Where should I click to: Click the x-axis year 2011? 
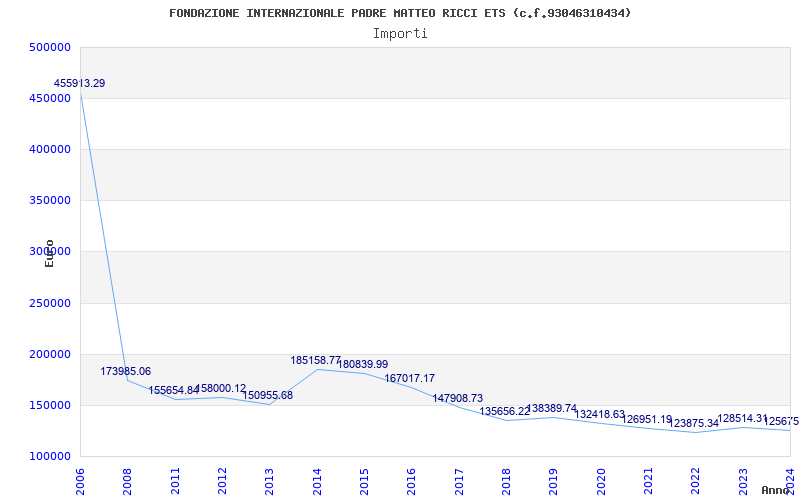click(x=175, y=481)
